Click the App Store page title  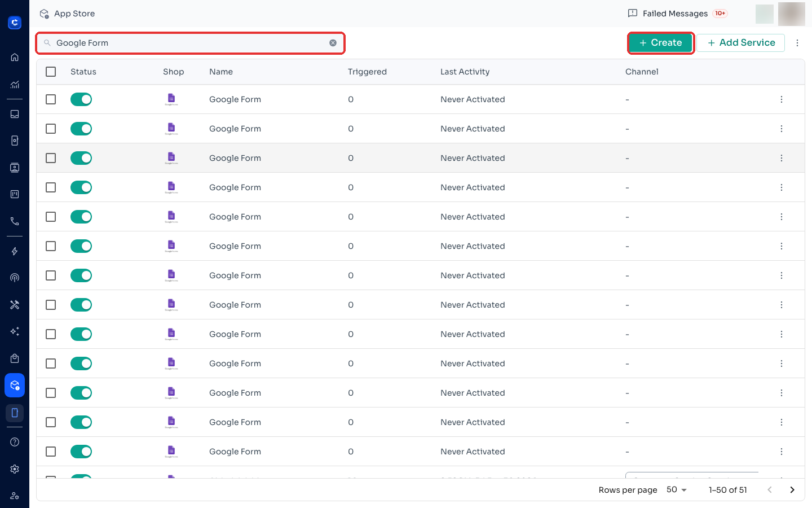74,14
